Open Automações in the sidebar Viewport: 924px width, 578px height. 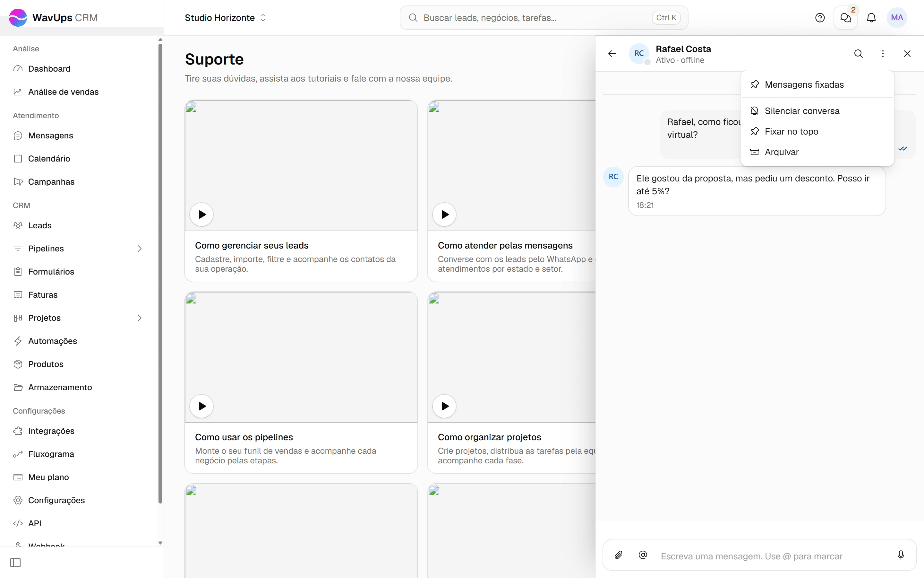(78, 341)
